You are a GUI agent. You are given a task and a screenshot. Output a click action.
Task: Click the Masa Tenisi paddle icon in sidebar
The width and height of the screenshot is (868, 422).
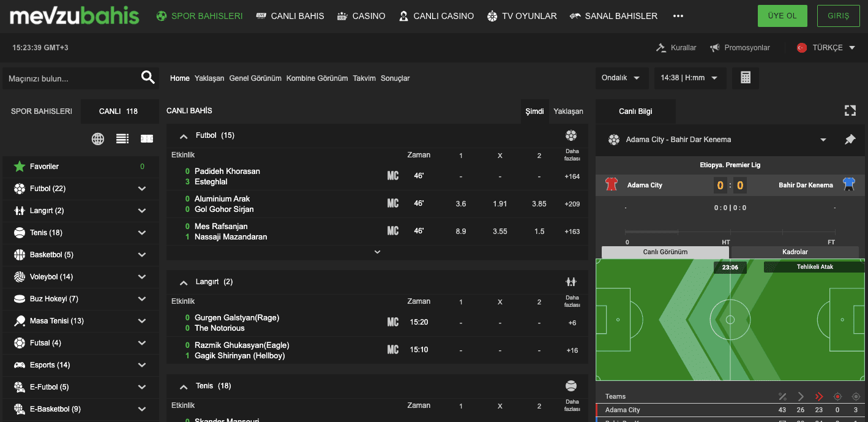click(x=20, y=321)
